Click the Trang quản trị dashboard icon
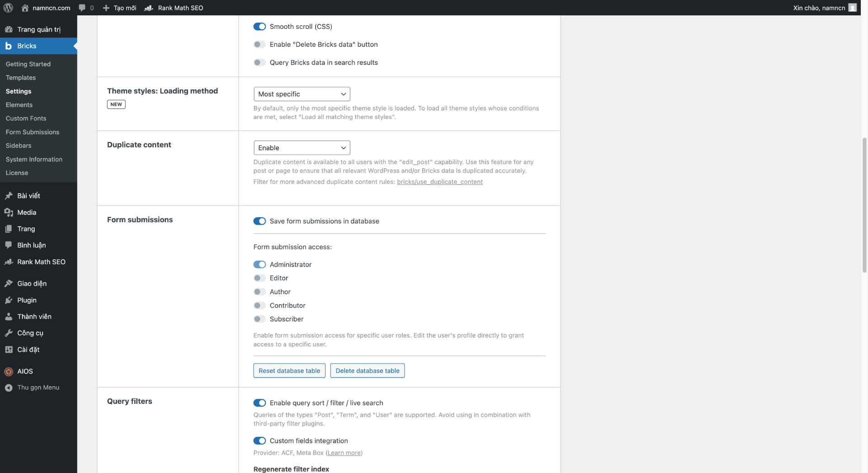 (x=9, y=29)
